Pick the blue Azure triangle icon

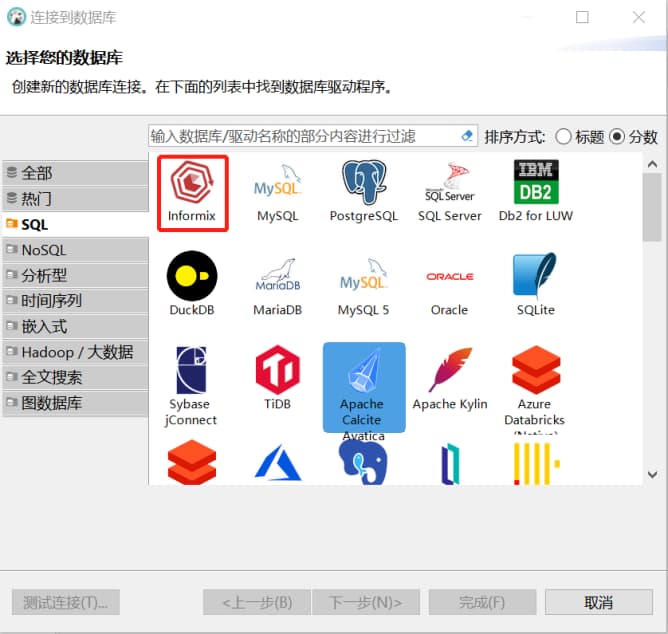(278, 464)
